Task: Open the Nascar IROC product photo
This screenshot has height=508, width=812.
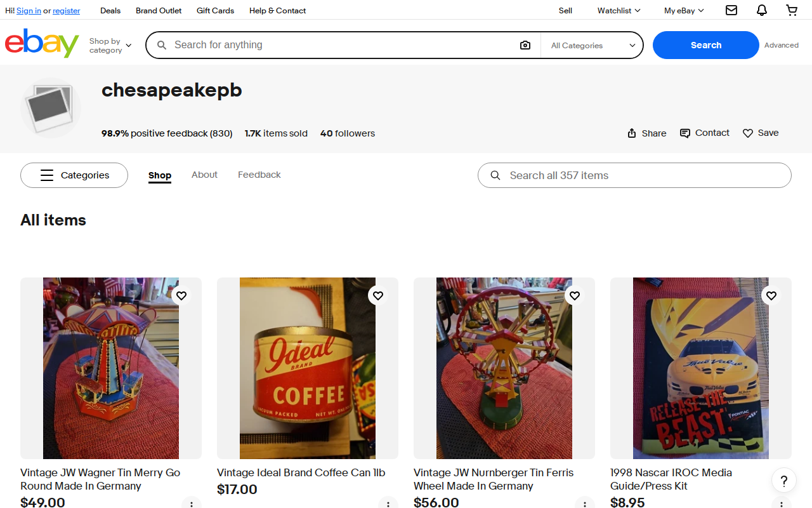Action: [701, 368]
